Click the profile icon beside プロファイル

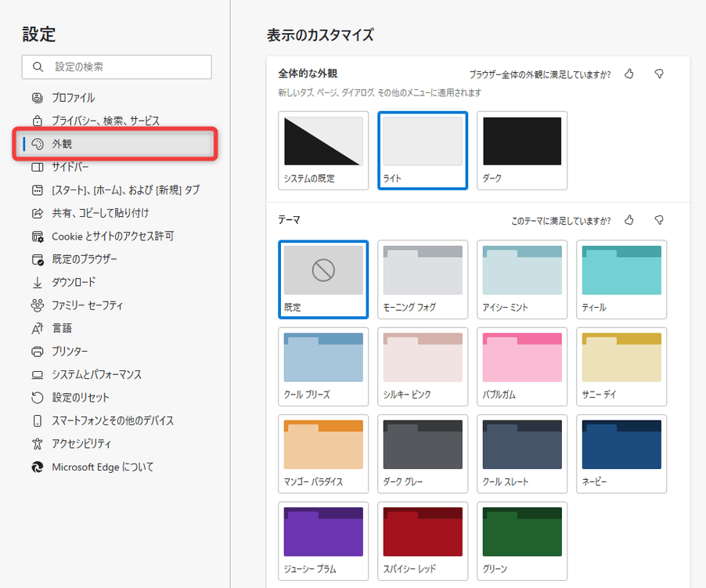[x=38, y=98]
